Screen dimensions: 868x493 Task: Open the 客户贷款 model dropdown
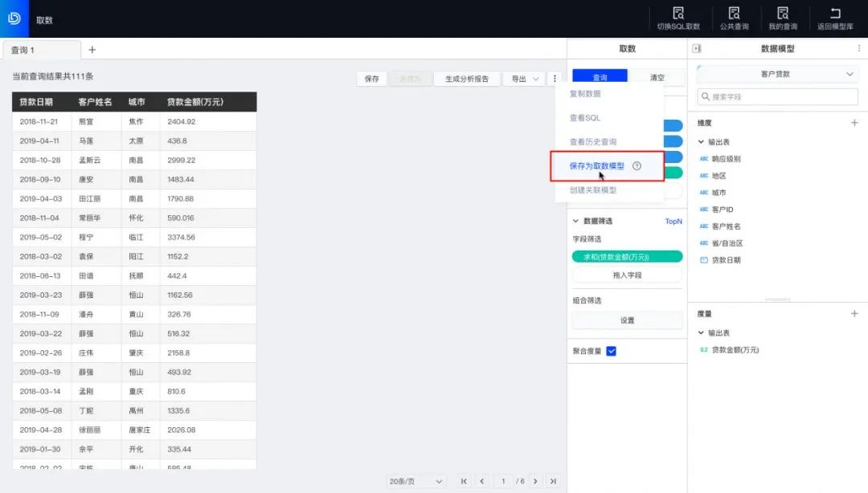[x=777, y=74]
